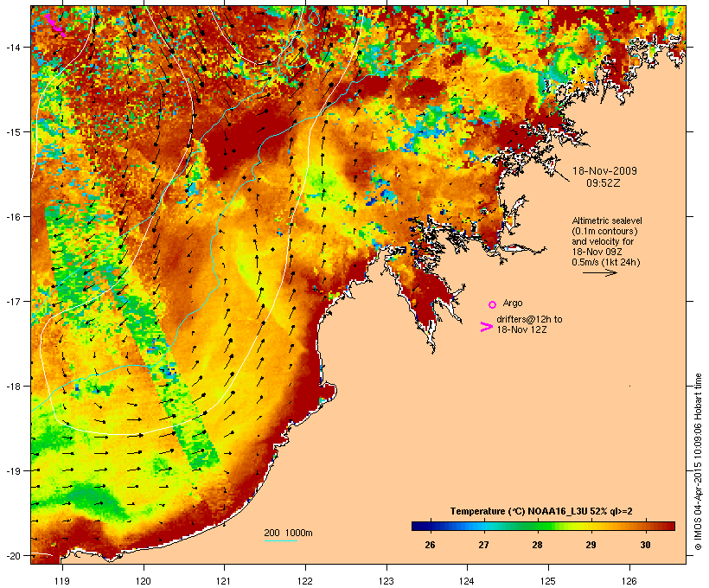Click the '200 1000m' depth label
This screenshot has height=588, width=709.
(288, 533)
